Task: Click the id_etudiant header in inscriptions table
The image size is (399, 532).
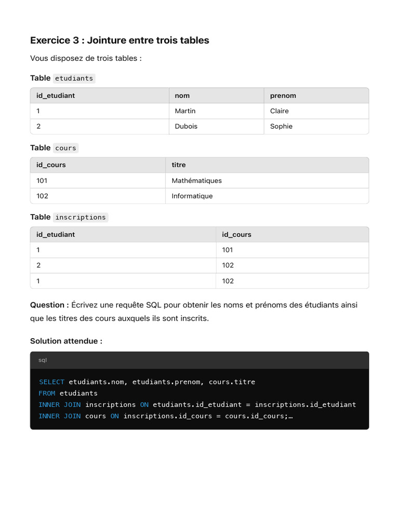Action: pos(123,234)
